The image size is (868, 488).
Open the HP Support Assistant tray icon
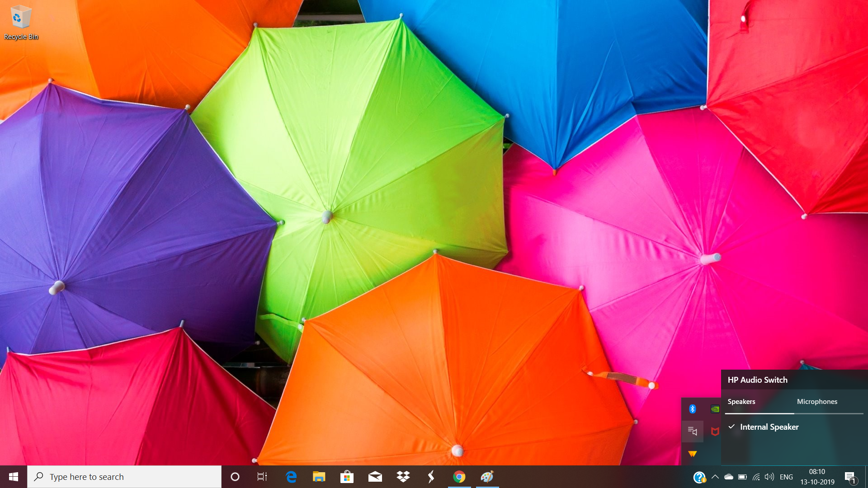[699, 477]
